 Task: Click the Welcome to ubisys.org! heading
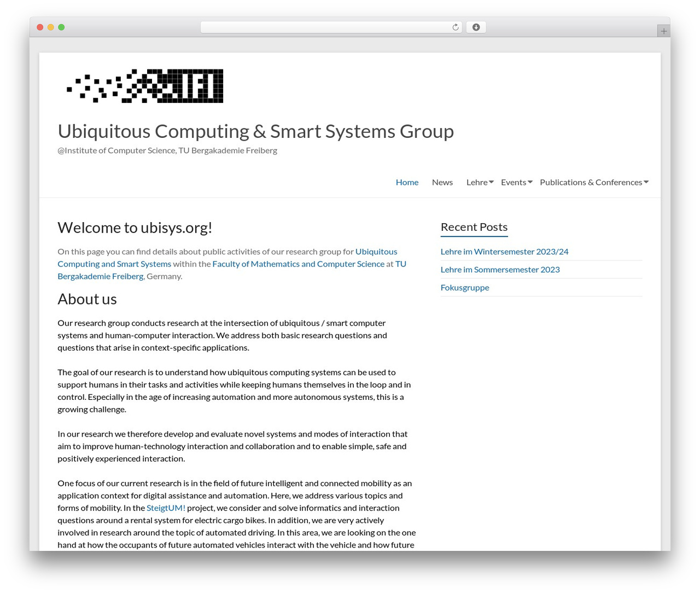tap(135, 228)
